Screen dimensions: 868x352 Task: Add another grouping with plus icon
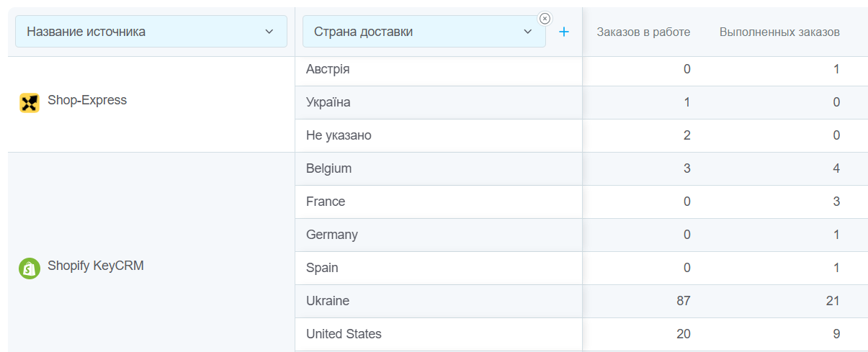coord(564,32)
